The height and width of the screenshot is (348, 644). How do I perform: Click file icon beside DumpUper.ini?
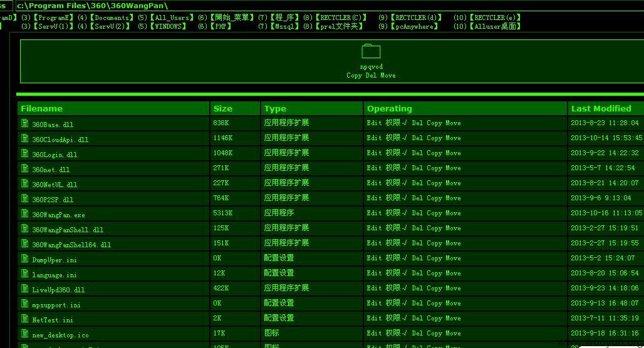point(25,258)
